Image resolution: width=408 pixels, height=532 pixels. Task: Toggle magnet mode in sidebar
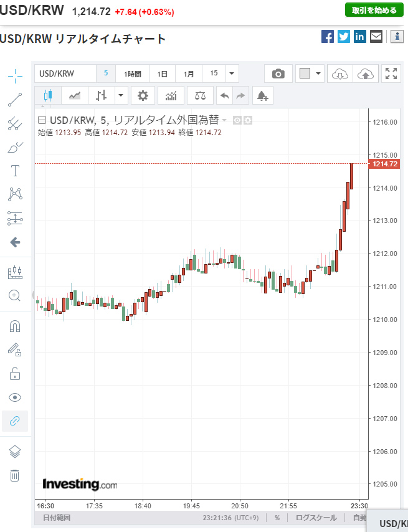tap(15, 326)
